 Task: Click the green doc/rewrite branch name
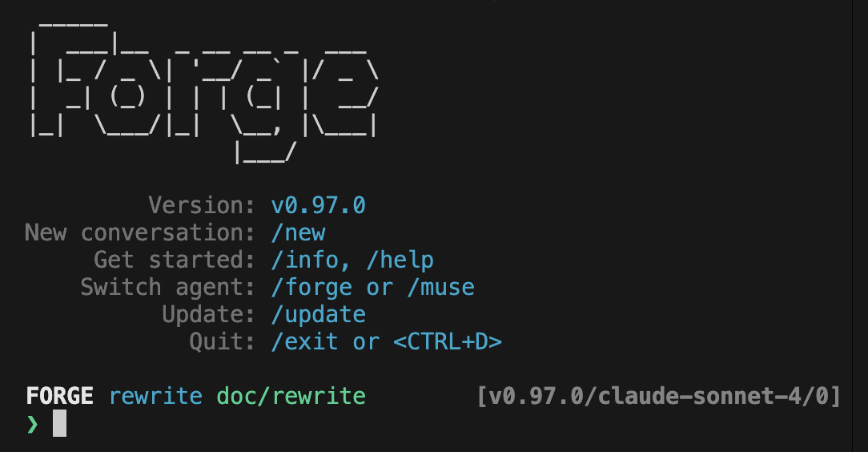(291, 396)
